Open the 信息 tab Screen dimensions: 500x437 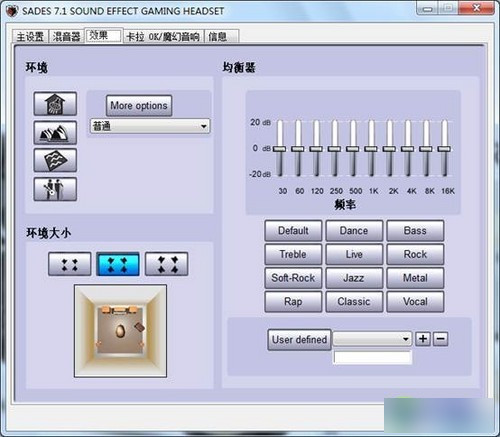pos(221,36)
